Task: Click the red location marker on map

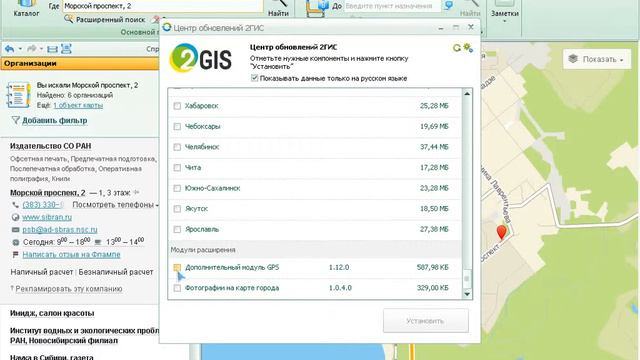Action: pos(501,233)
